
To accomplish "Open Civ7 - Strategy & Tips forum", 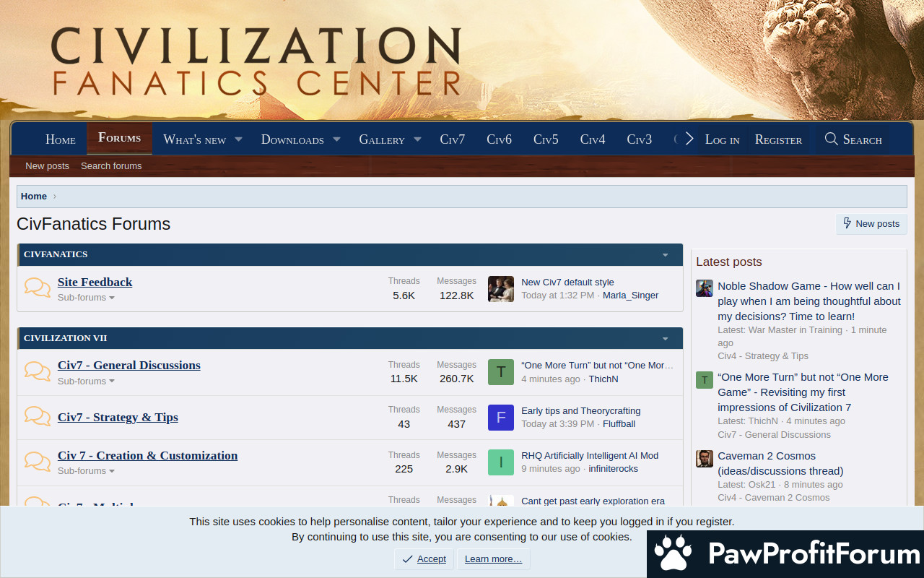I will coord(118,417).
